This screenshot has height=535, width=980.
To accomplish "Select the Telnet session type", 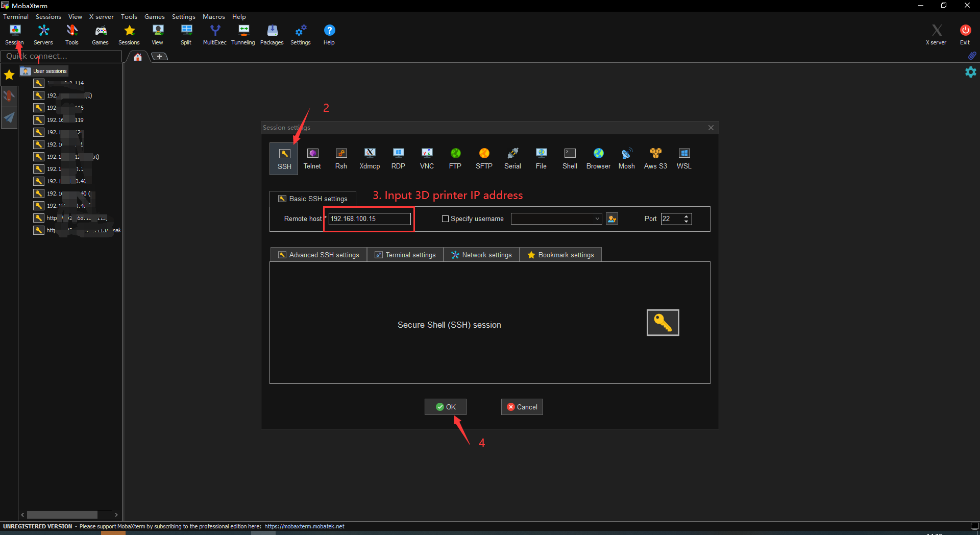I will tap(312, 159).
